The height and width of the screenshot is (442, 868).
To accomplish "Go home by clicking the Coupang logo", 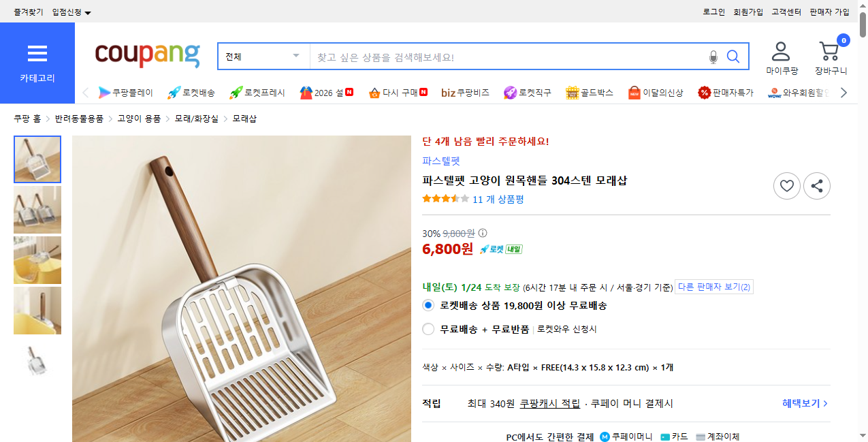I will pyautogui.click(x=147, y=57).
